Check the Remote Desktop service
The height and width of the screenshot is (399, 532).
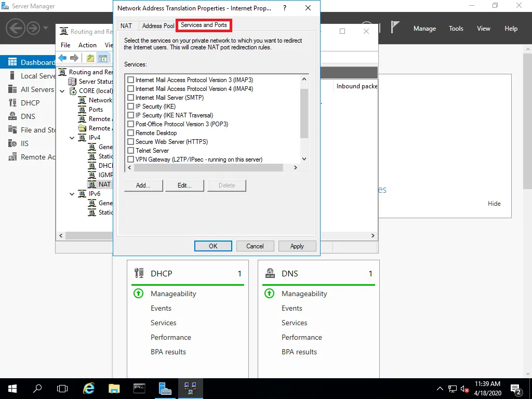click(x=130, y=132)
